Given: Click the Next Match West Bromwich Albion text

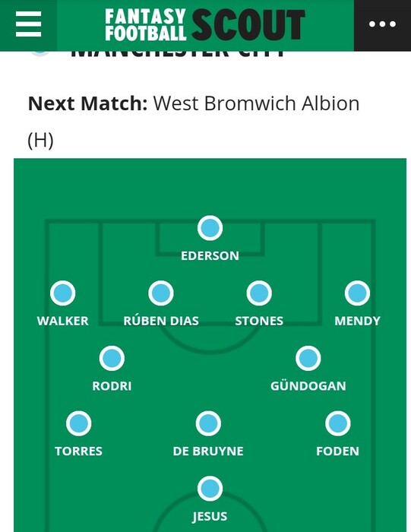Looking at the screenshot, I should coord(194,122).
